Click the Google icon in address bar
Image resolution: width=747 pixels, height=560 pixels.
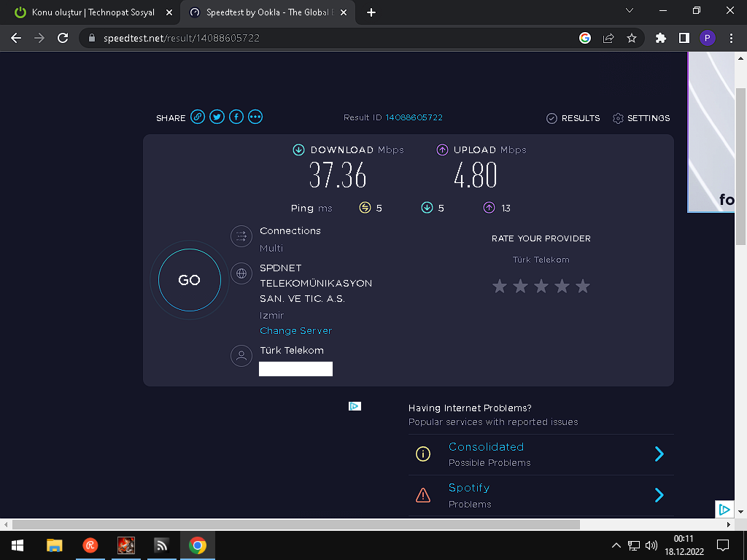[585, 38]
